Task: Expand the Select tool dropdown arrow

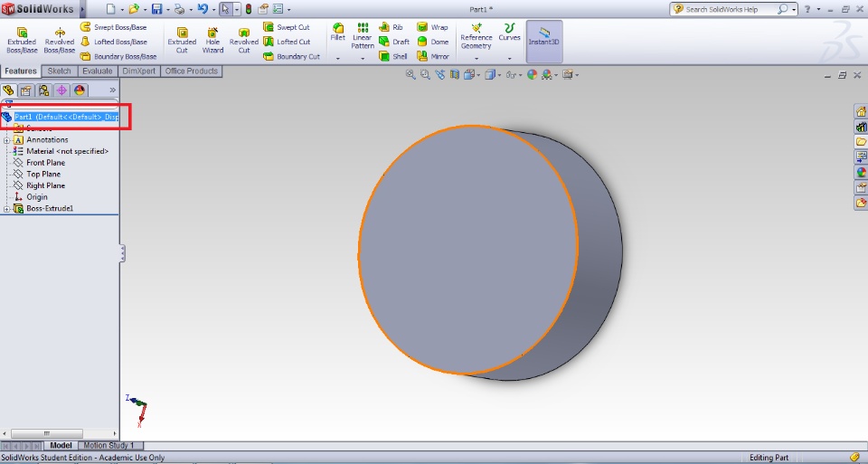Action: tap(237, 9)
